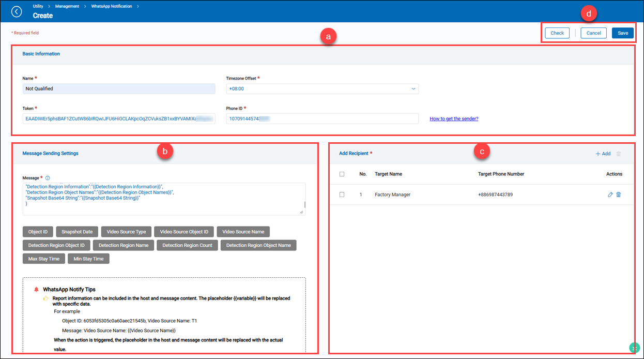Image resolution: width=644 pixels, height=359 pixels.
Task: Open the 'How to get the sender?' link
Action: coord(454,118)
